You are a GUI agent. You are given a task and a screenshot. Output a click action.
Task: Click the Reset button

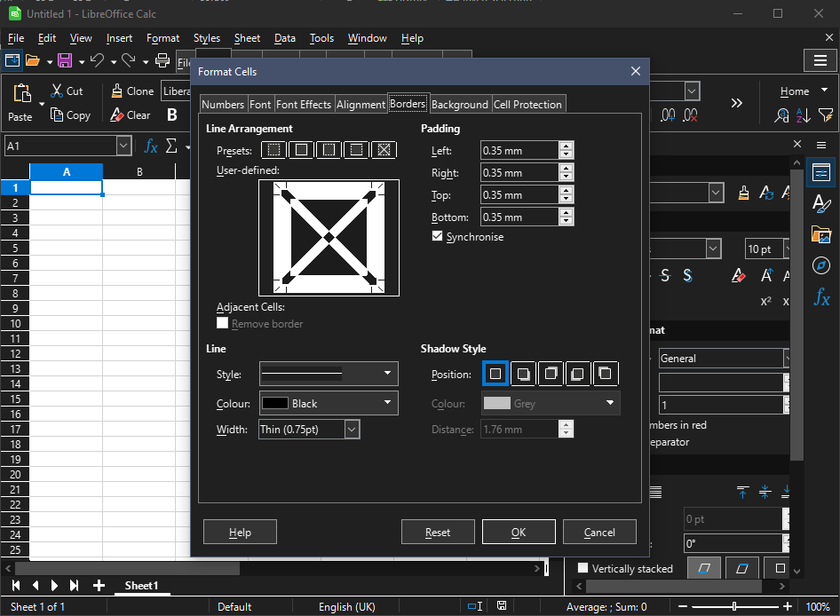coord(438,533)
